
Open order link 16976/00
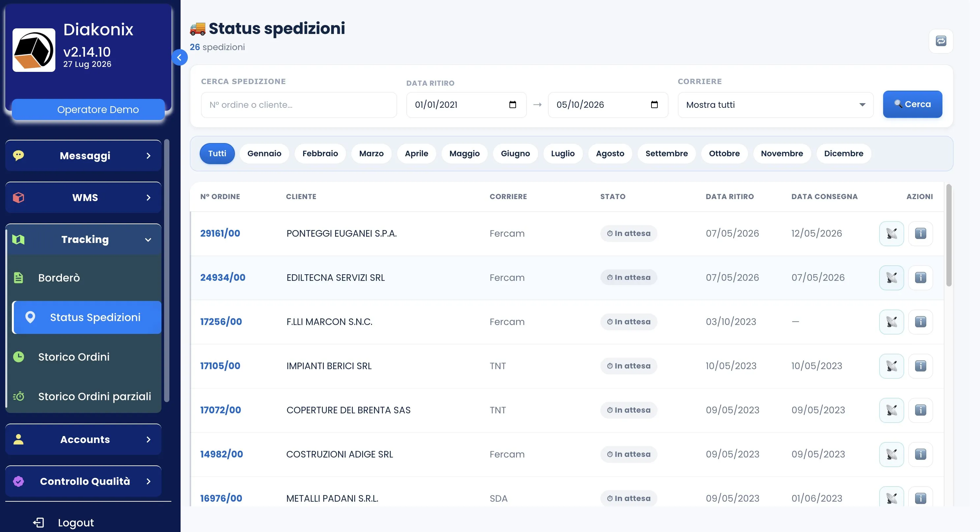221,498
